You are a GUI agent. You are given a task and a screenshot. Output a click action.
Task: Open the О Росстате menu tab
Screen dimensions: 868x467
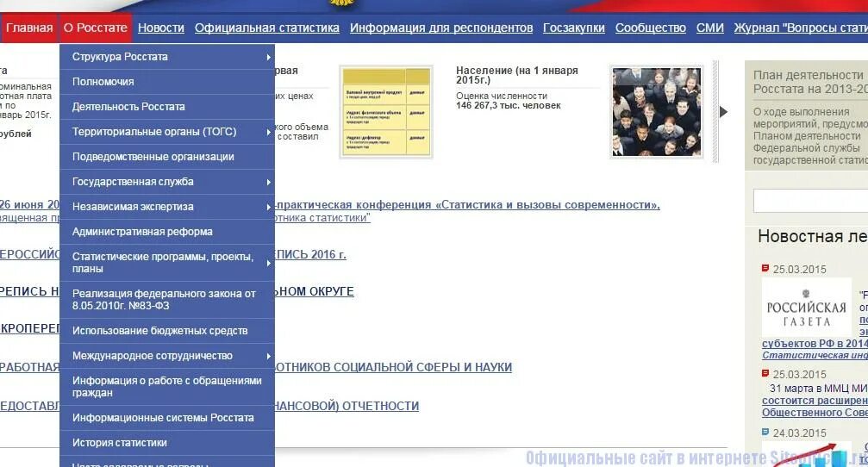click(x=95, y=28)
